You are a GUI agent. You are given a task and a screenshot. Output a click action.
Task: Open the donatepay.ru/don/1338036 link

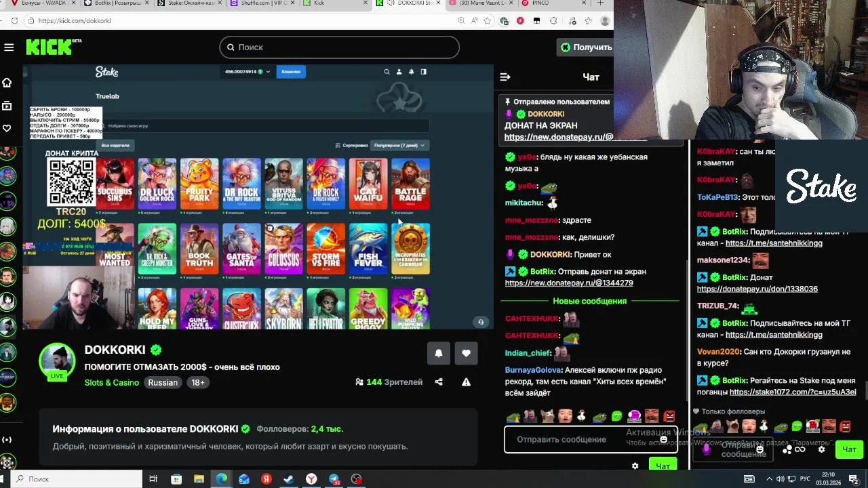coord(757,289)
